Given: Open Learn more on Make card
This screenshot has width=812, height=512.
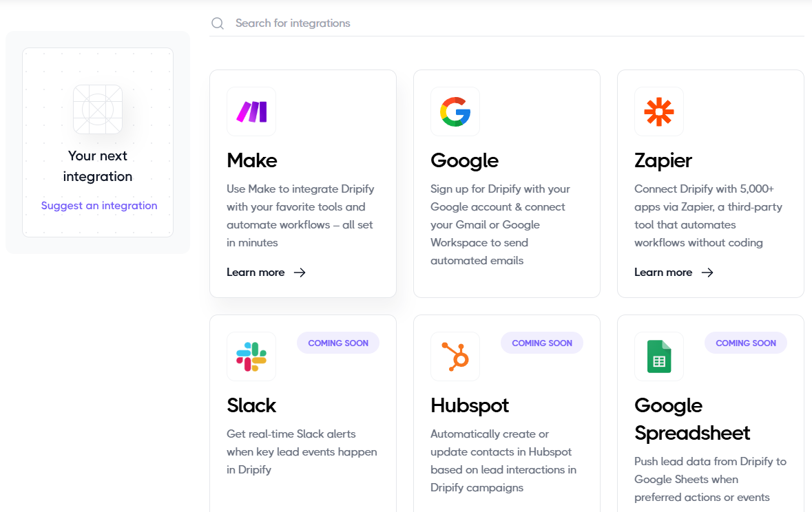Looking at the screenshot, I should (x=266, y=273).
